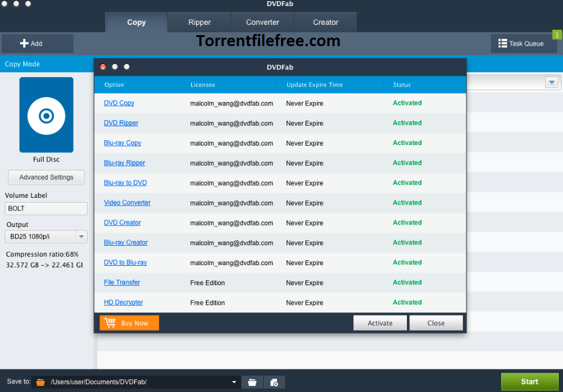Click the Compression ratio:68% text
This screenshot has height=392, width=563.
42,254
